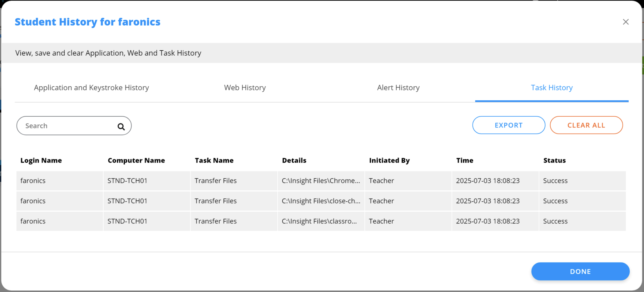Select the C:\Insight Files\classro... details cell
The width and height of the screenshot is (644, 292).
point(319,221)
